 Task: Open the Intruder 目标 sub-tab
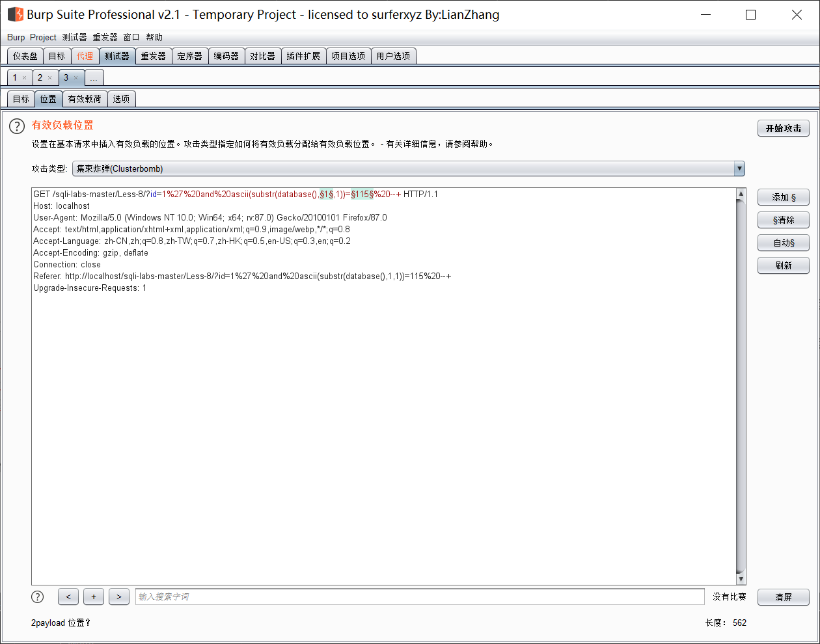(x=21, y=99)
